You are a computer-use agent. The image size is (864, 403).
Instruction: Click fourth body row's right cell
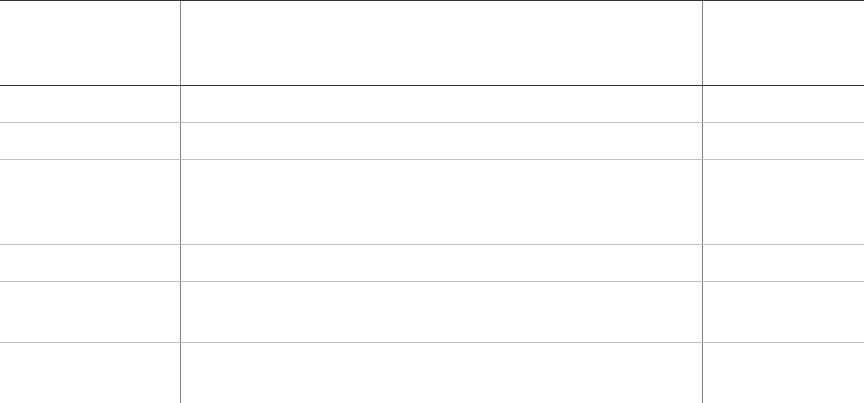click(x=783, y=263)
